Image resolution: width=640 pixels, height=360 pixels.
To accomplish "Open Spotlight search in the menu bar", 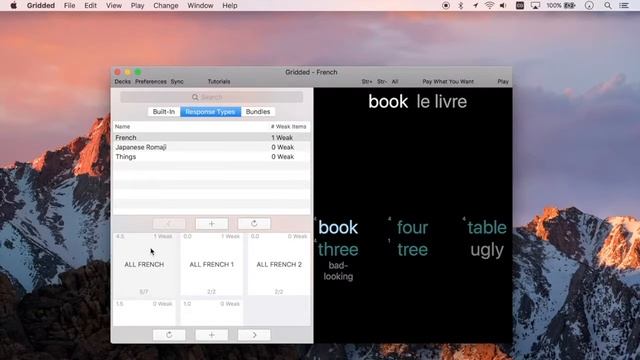I will point(608,5).
